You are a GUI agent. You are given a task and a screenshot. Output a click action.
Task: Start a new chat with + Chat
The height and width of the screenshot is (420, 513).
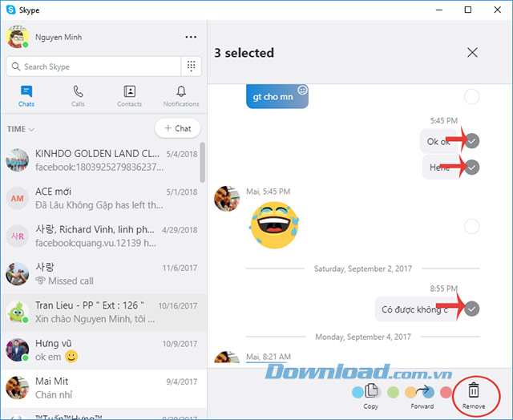(x=178, y=128)
